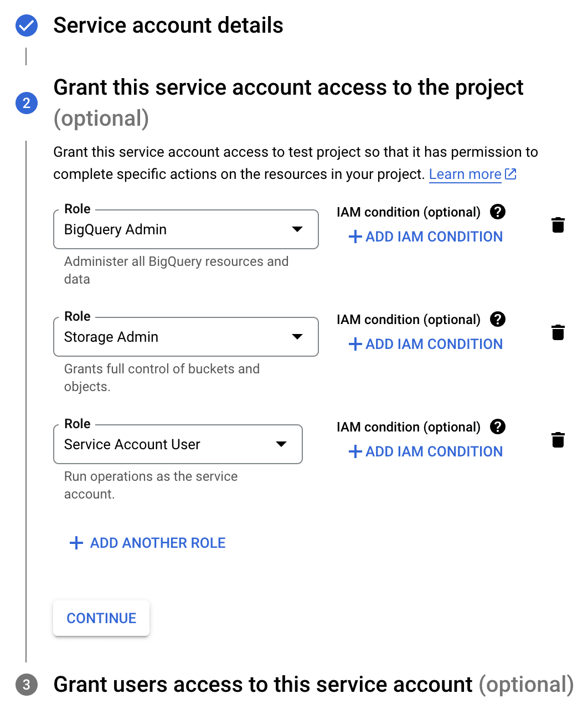Go back to Service account details step
This screenshot has height=709, width=588.
168,25
